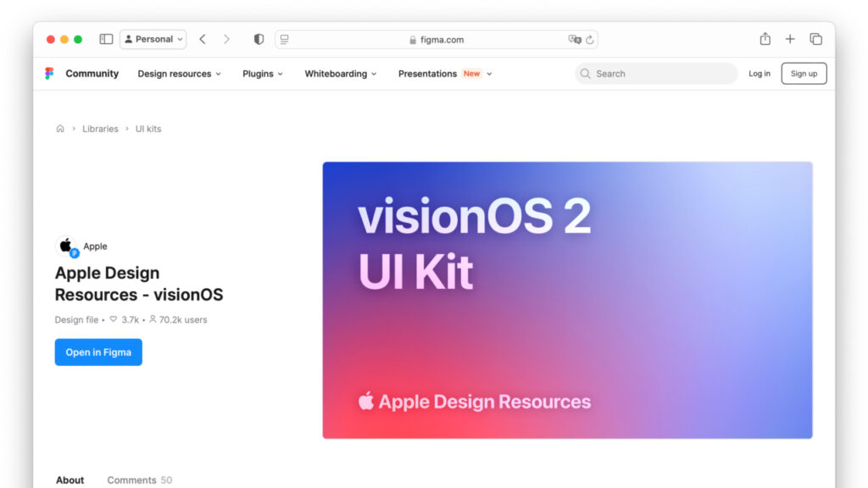Click the Open in Figma button
This screenshot has width=868, height=488.
tap(98, 352)
